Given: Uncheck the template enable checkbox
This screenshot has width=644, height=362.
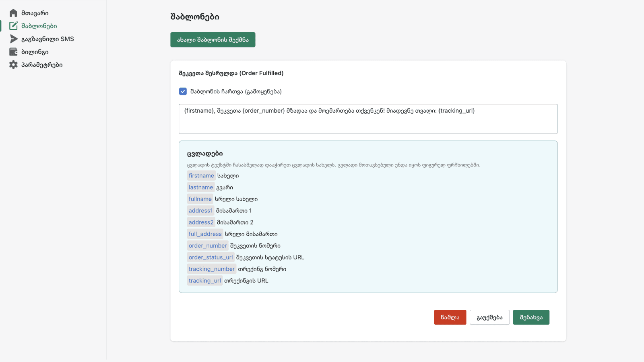Looking at the screenshot, I should point(183,92).
